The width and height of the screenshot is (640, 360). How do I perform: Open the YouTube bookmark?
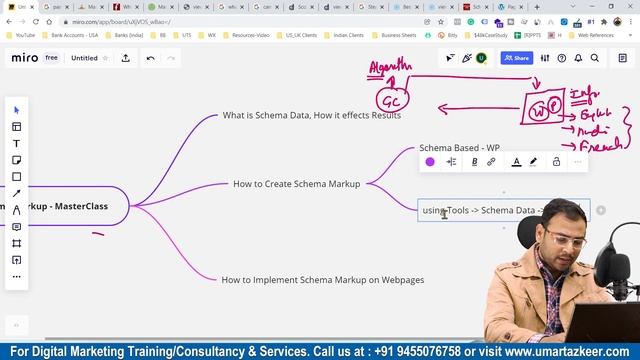tap(21, 36)
